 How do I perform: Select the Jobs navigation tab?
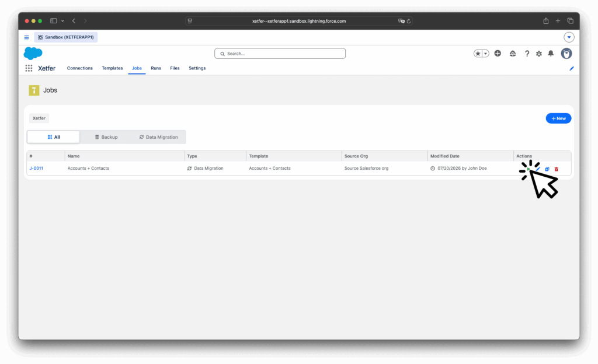click(x=137, y=68)
